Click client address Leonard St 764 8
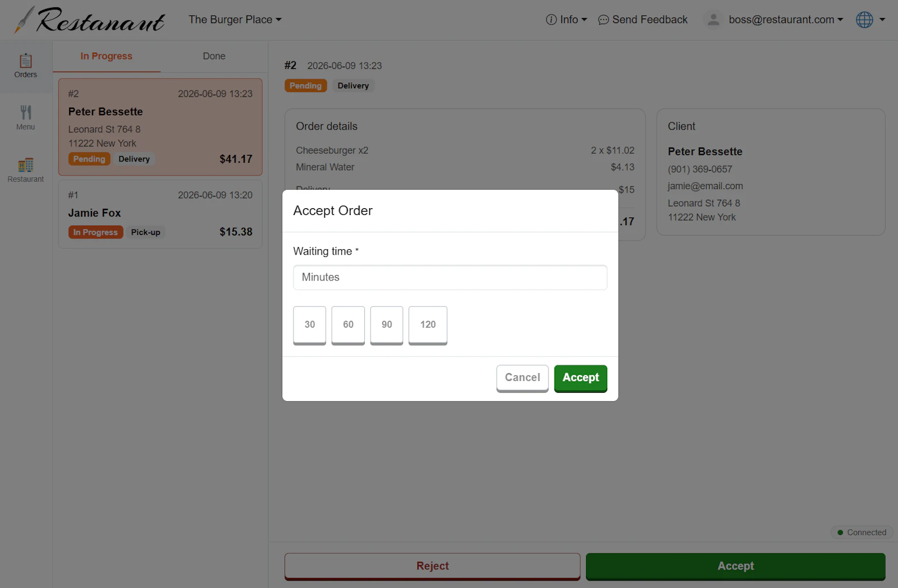The image size is (898, 588). pyautogui.click(x=704, y=203)
